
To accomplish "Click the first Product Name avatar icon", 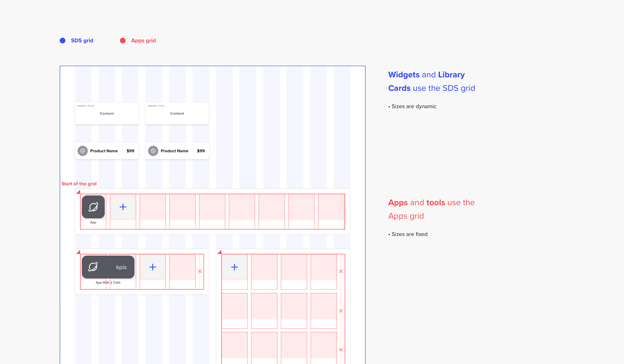I will 83,151.
